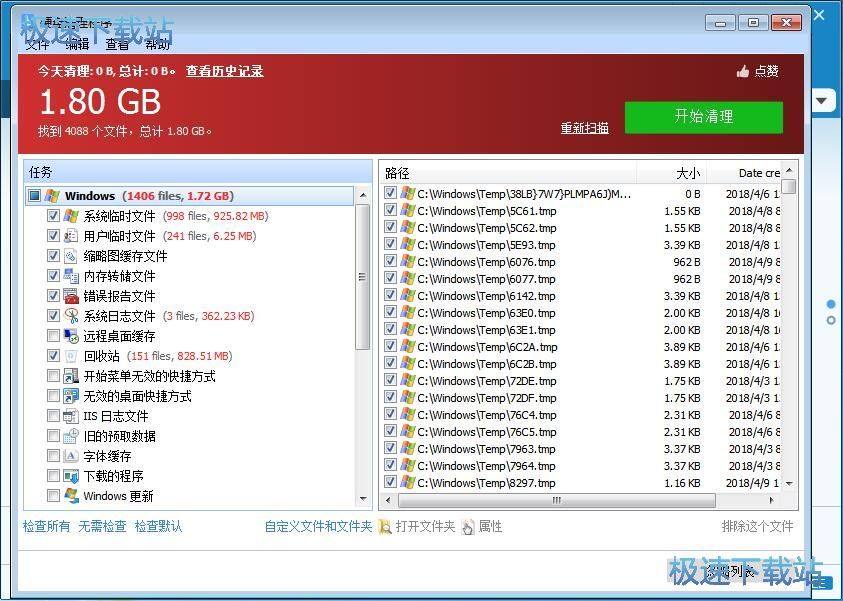Click the 检查默认 link
843x601 pixels.
tap(158, 526)
